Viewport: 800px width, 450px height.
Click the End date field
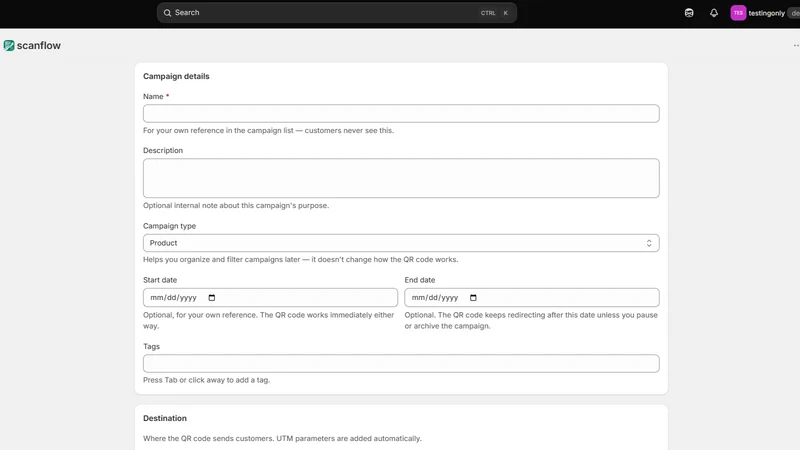click(x=532, y=297)
